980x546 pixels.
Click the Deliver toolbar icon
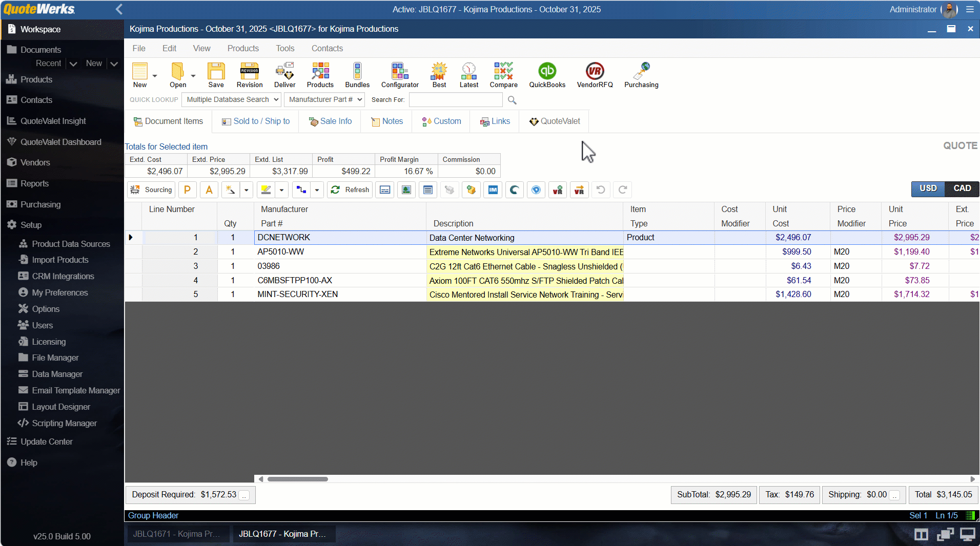(x=284, y=75)
